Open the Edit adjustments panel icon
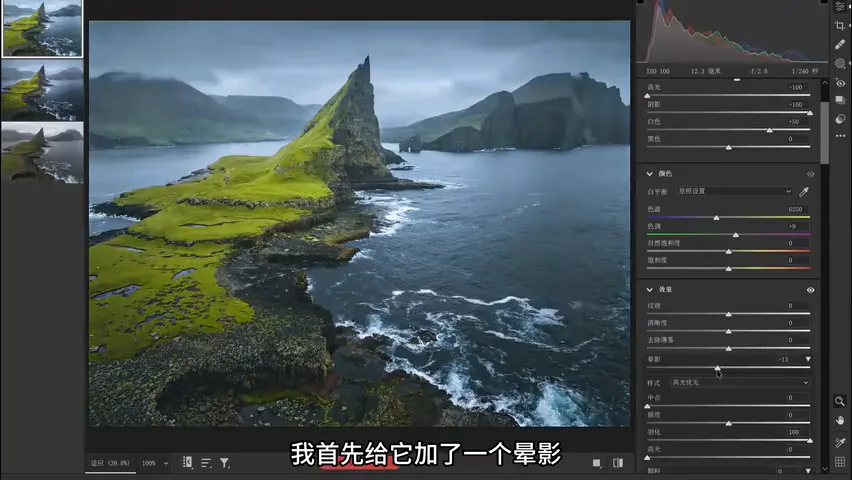 click(840, 7)
